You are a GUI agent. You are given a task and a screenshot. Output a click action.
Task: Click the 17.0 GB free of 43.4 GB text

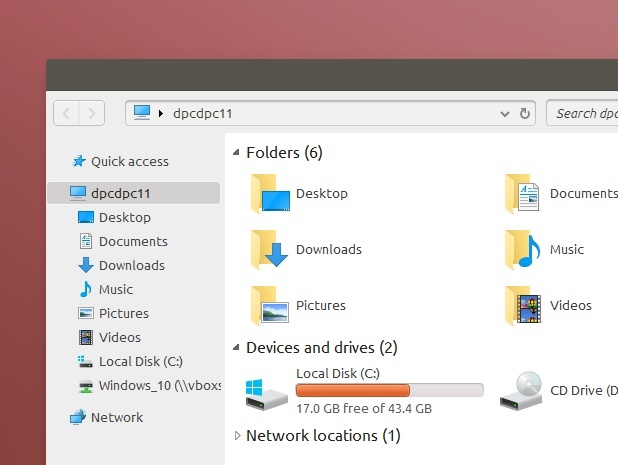click(x=364, y=408)
